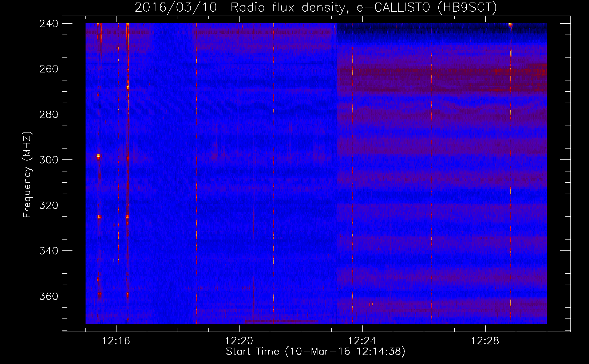Click the 12:20 time tick label
Viewport: 589px width, 364px height.
coord(239,341)
